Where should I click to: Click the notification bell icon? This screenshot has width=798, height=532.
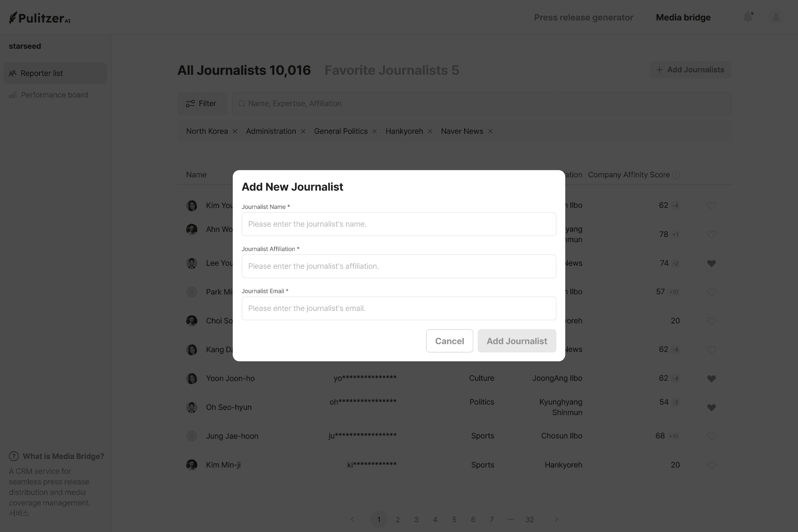[748, 18]
